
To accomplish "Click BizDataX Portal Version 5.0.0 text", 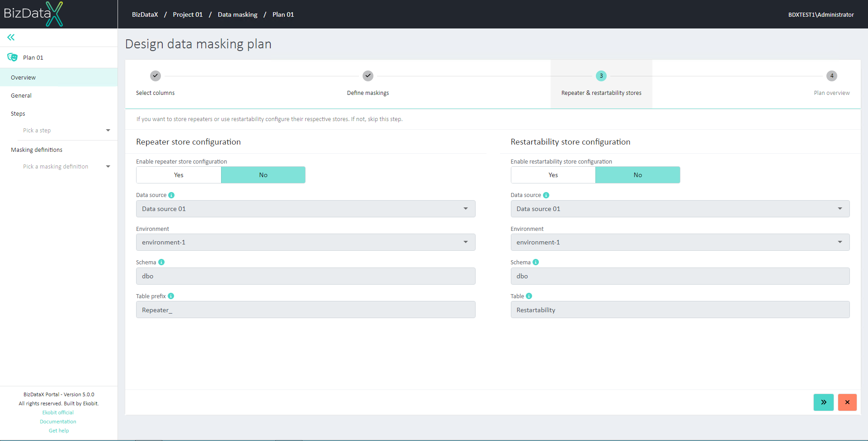I will pyautogui.click(x=59, y=394).
